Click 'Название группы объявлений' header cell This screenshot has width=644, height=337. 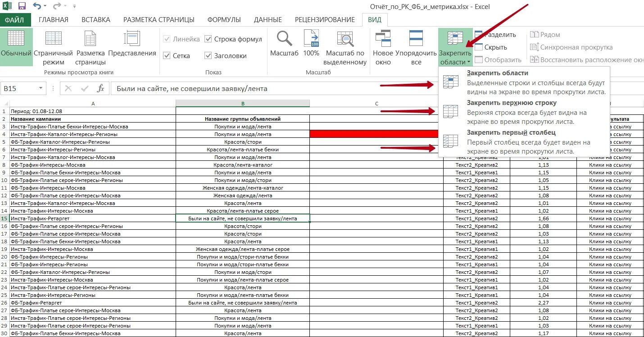coord(243,119)
